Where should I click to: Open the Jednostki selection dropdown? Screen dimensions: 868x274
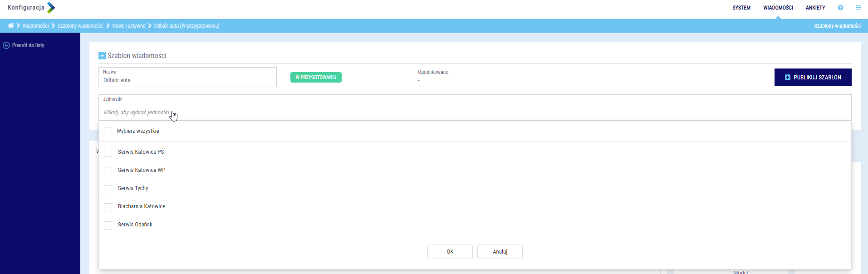[x=474, y=112]
